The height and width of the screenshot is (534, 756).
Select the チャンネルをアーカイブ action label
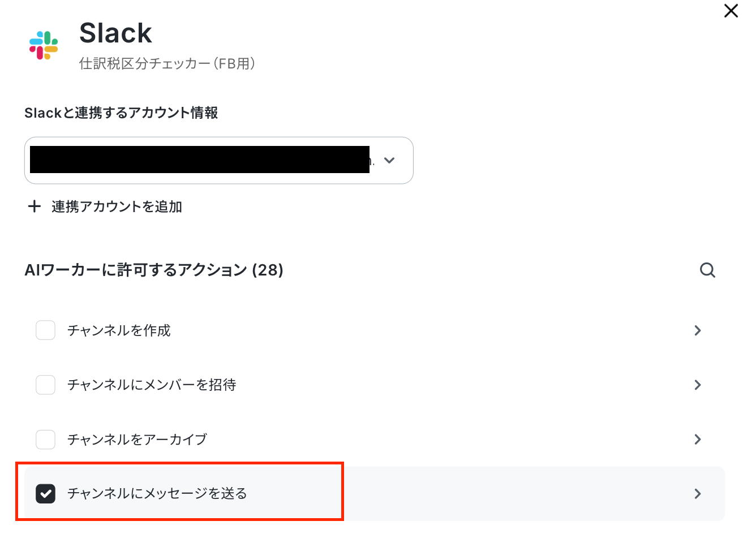point(137,439)
